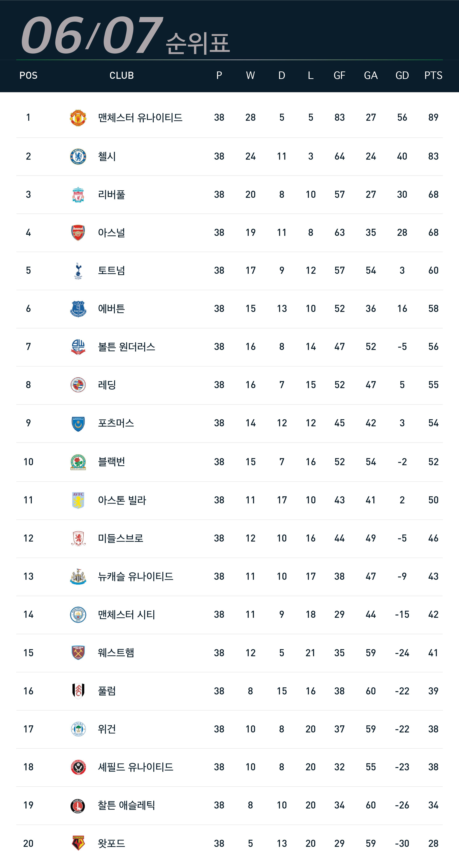
Task: Click the Bolton Wanderers crest
Action: [78, 347]
